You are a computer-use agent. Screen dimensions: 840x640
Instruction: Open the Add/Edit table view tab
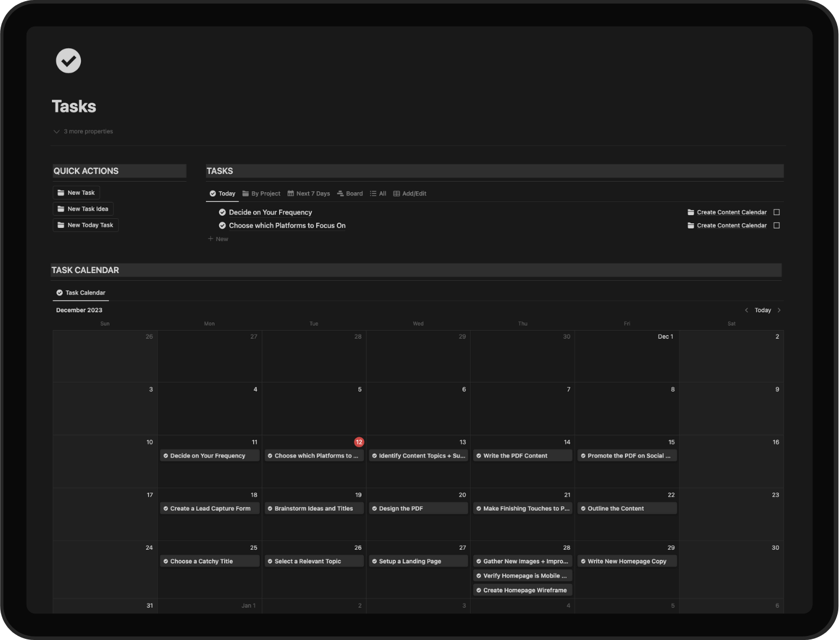410,194
